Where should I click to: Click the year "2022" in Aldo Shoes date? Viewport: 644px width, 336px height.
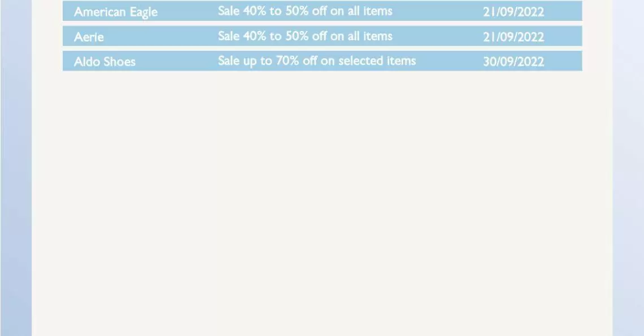coord(530,62)
